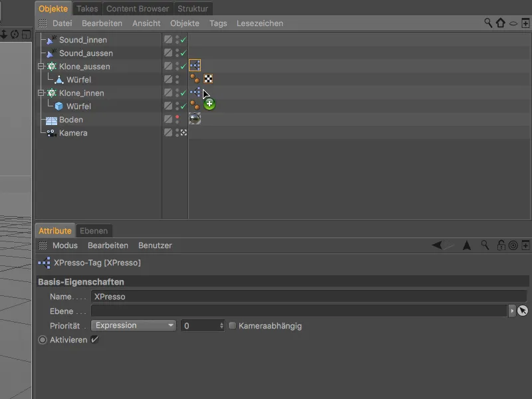
Task: Click the object manager search icon
Action: click(x=488, y=23)
